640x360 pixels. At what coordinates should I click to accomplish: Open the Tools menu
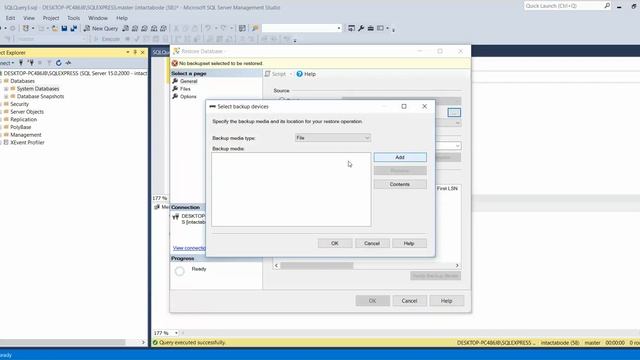pos(73,18)
